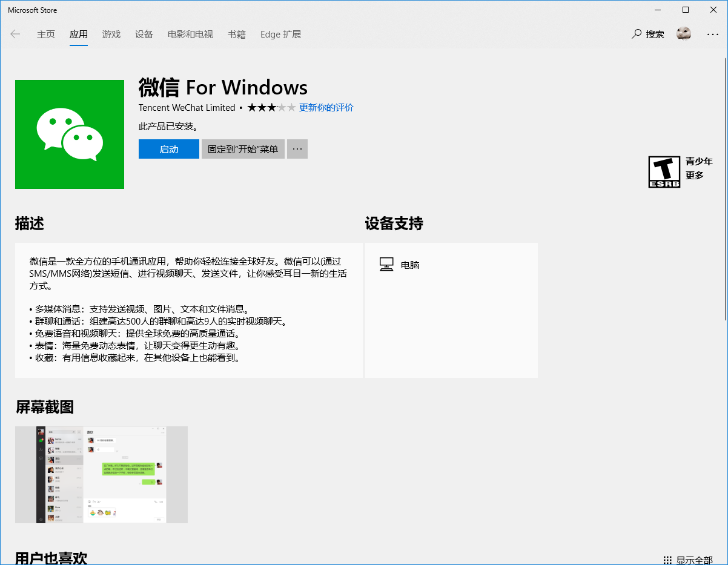Viewport: 728px width, 565px height.
Task: Maximize the Microsoft Store window
Action: 686,10
